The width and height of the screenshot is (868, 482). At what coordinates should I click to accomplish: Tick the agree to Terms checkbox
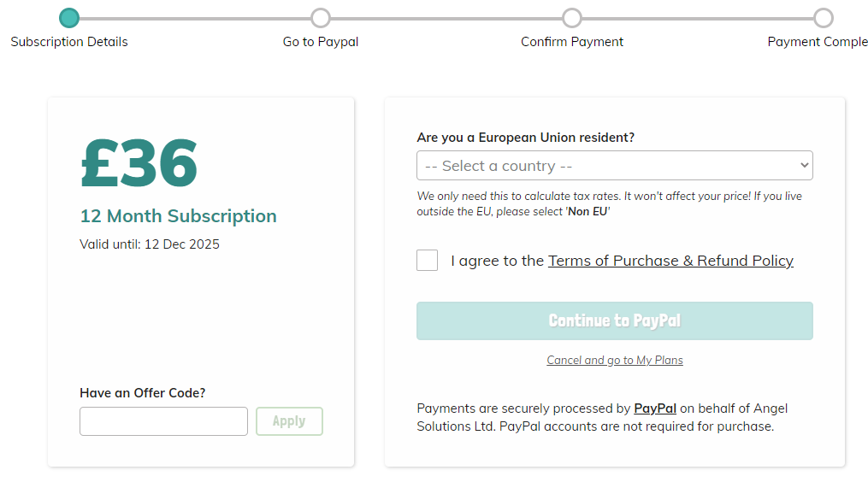(x=428, y=261)
